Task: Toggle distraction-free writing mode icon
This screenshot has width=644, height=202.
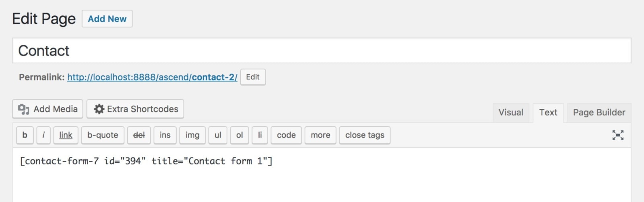Action: [618, 135]
